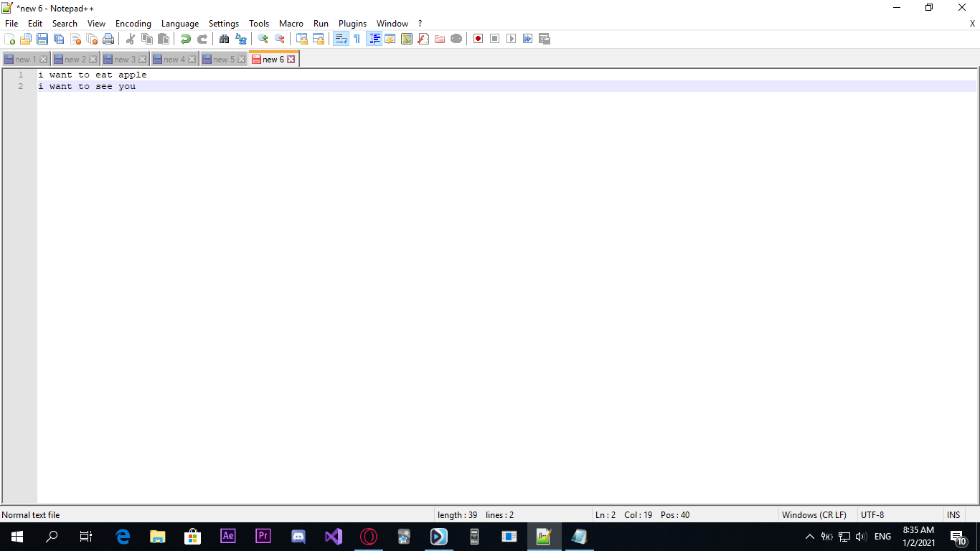Open the Language menu
The image size is (980, 551).
[x=180, y=24]
